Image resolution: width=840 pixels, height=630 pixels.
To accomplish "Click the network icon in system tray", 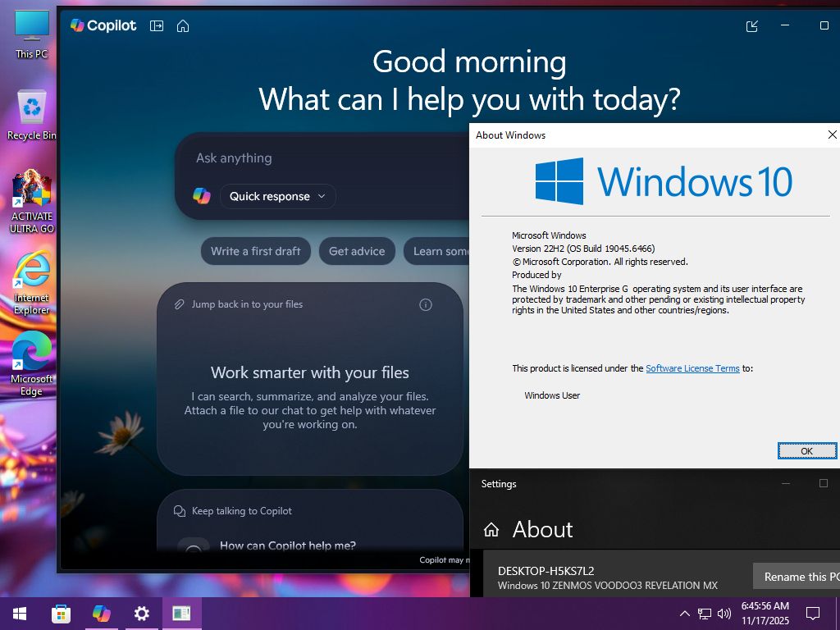I will 705,614.
